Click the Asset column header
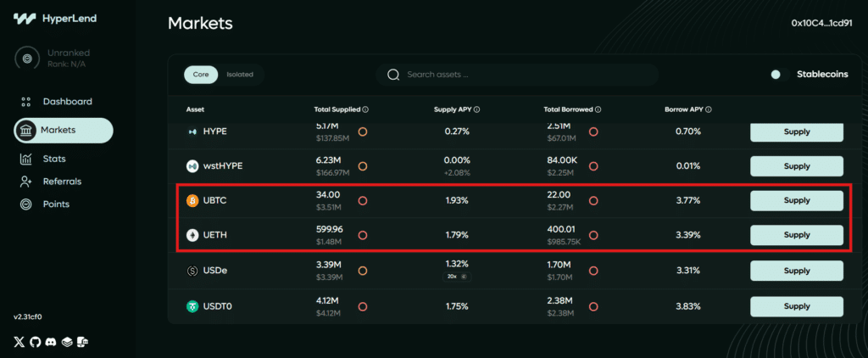This screenshot has width=868, height=358. tap(196, 109)
